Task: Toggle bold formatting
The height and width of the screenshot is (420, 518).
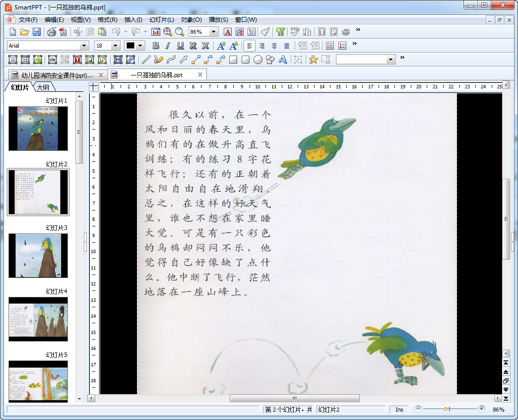Action: click(x=156, y=46)
